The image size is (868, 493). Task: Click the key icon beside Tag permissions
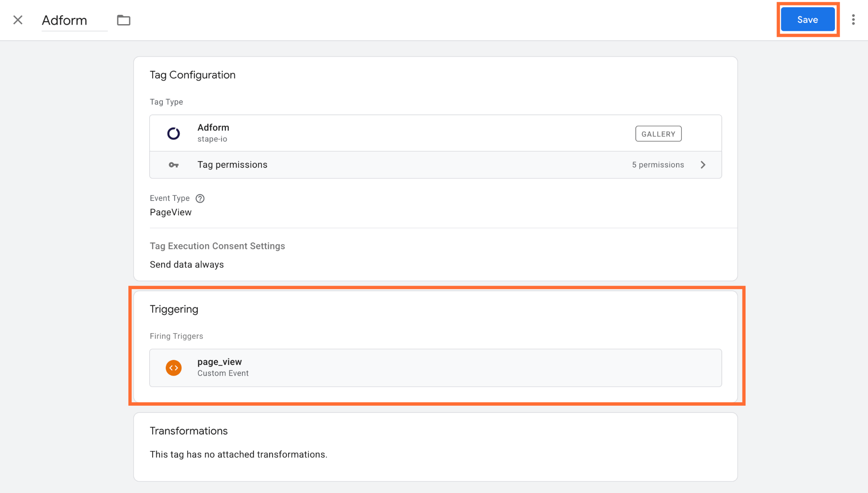(174, 165)
